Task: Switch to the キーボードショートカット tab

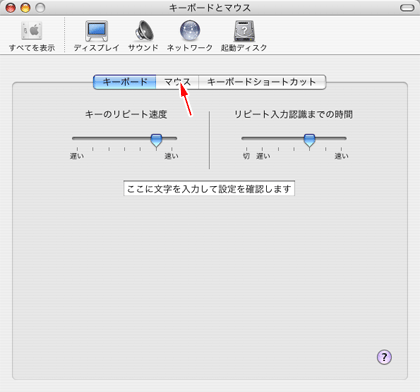Action: [x=262, y=82]
